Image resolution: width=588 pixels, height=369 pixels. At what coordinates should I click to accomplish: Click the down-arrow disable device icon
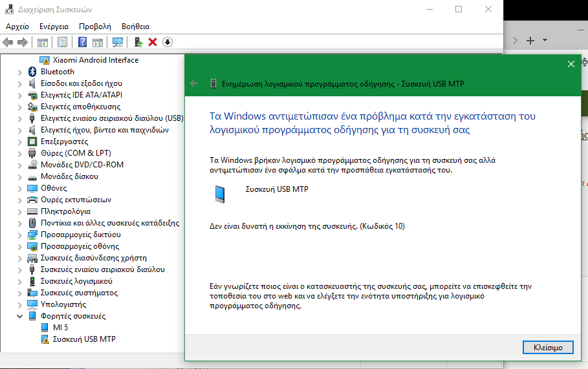point(167,42)
